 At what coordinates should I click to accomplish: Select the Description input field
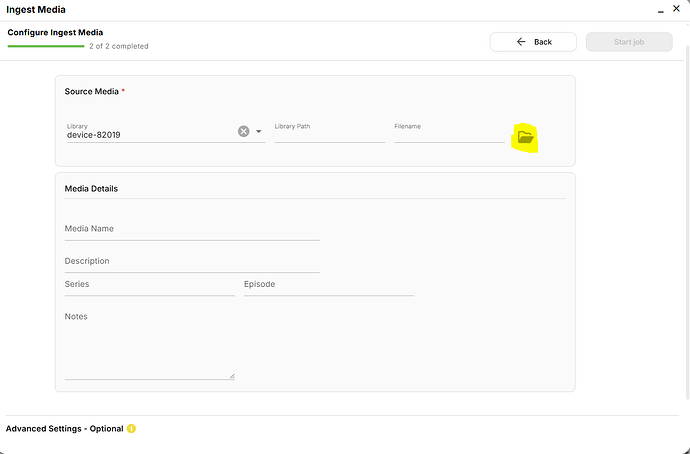click(x=191, y=262)
